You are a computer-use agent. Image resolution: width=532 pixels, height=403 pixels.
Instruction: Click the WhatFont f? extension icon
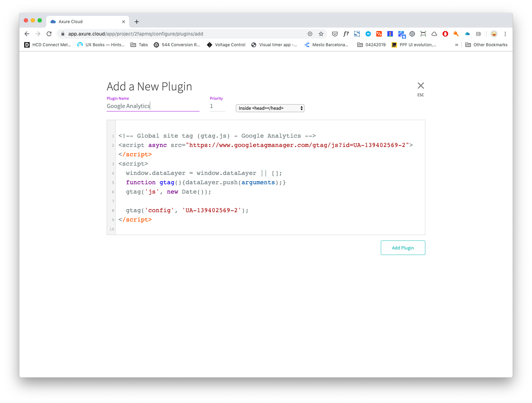click(x=346, y=34)
